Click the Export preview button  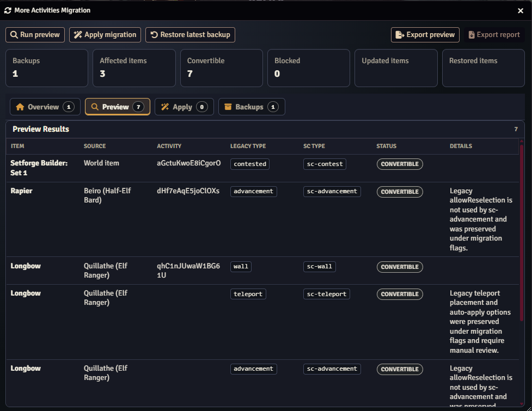coord(425,35)
